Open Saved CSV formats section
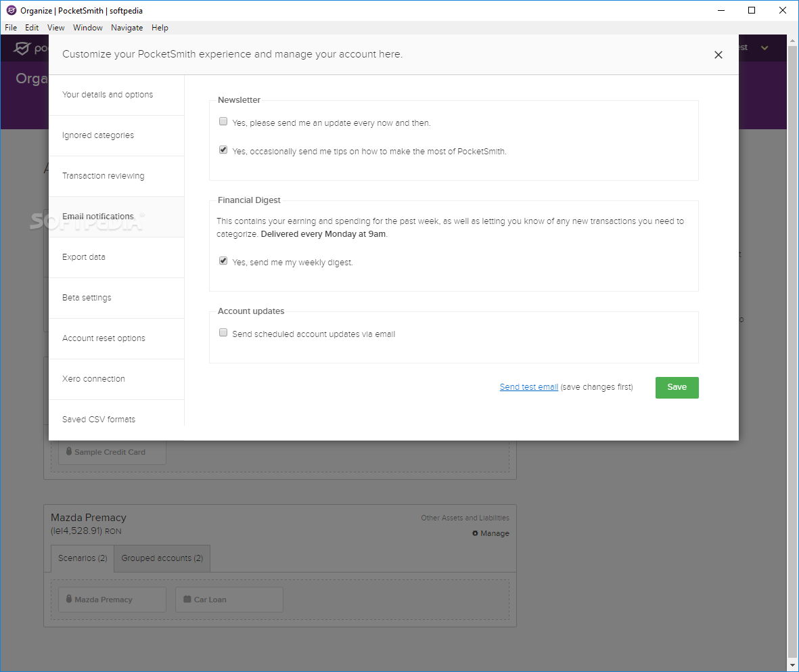The width and height of the screenshot is (799, 672). (116, 419)
